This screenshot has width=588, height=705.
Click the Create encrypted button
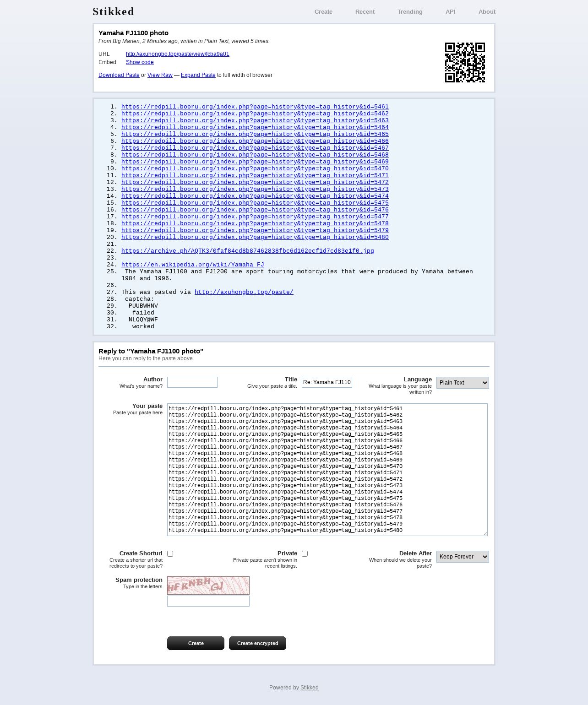(258, 643)
